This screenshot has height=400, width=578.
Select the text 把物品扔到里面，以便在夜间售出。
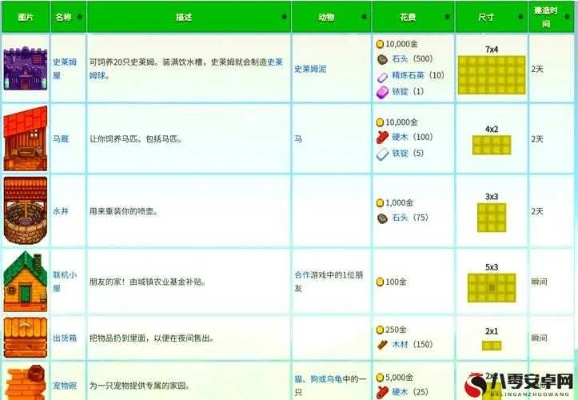pos(152,338)
